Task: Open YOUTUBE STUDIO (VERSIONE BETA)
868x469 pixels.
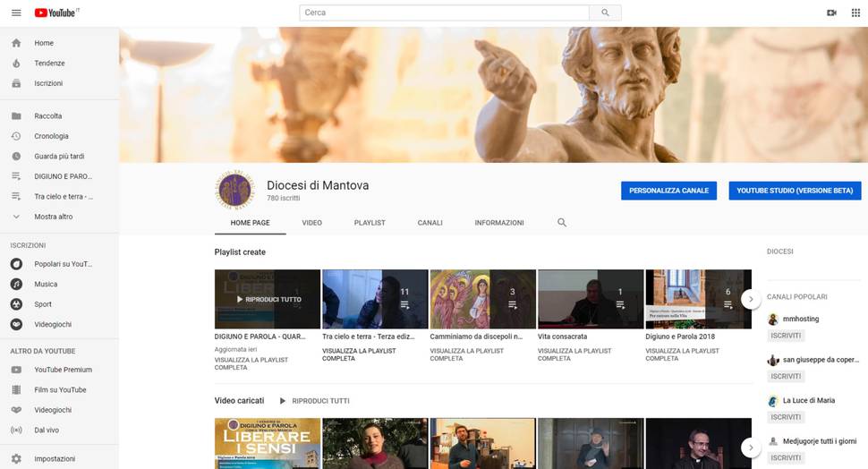Action: coord(795,191)
